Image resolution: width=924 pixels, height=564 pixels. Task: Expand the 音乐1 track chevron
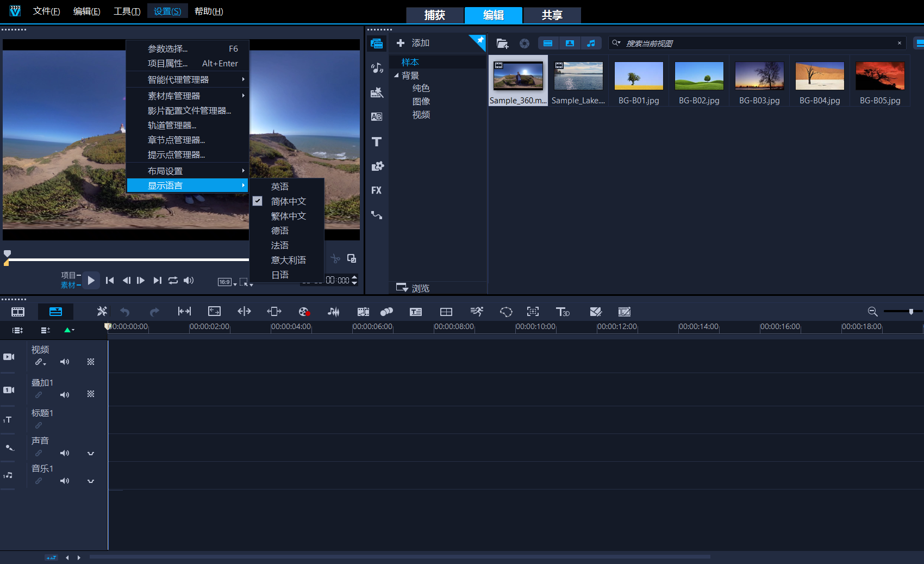coord(91,481)
